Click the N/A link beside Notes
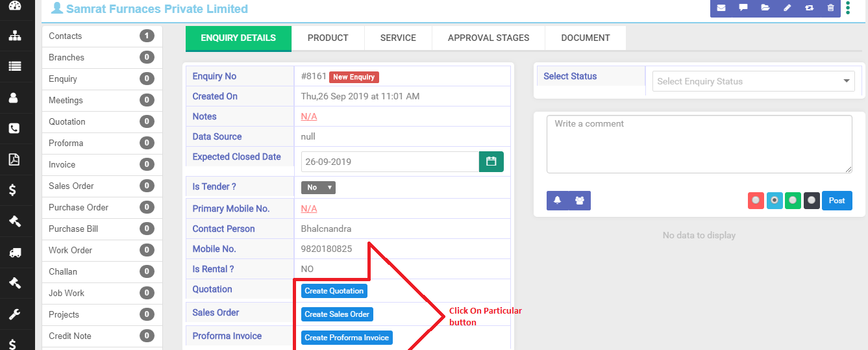 pos(309,117)
